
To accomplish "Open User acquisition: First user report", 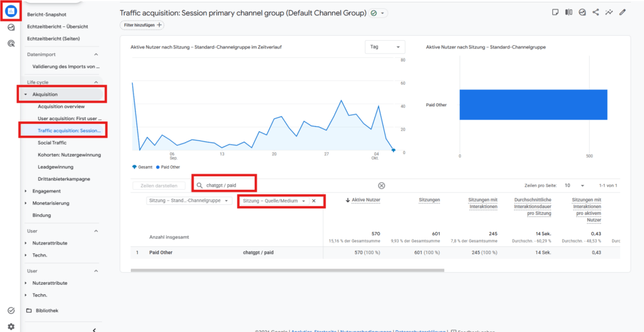I will (x=69, y=118).
